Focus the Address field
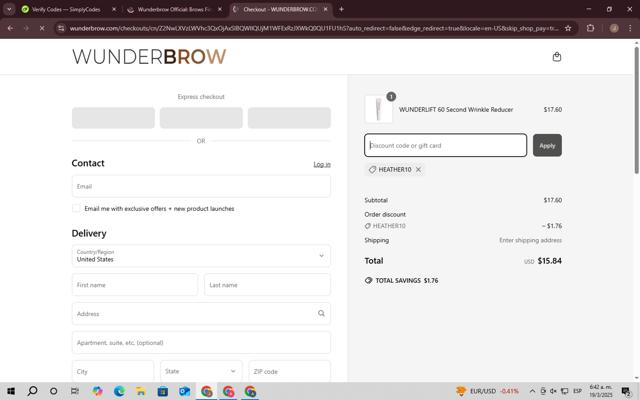This screenshot has width=640, height=400. coord(201,313)
